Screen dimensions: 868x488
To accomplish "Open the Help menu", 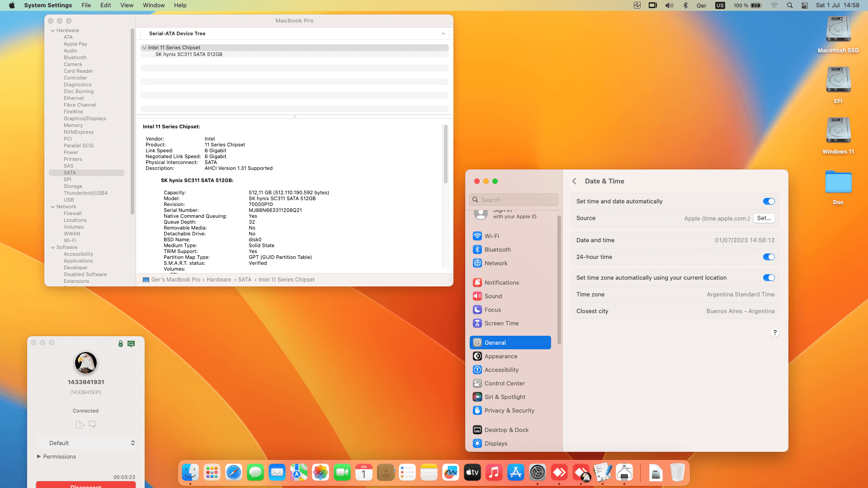I will pos(180,5).
